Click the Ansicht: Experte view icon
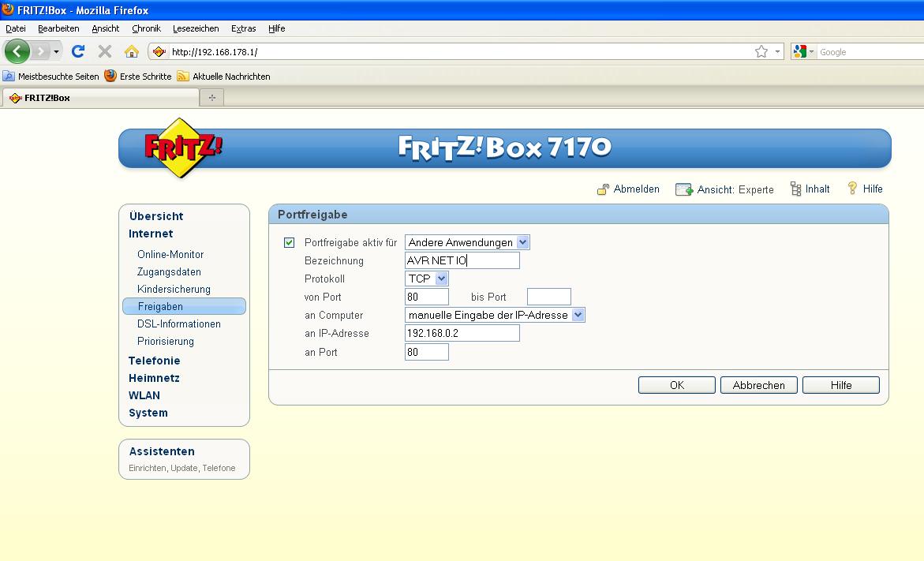 (x=683, y=189)
